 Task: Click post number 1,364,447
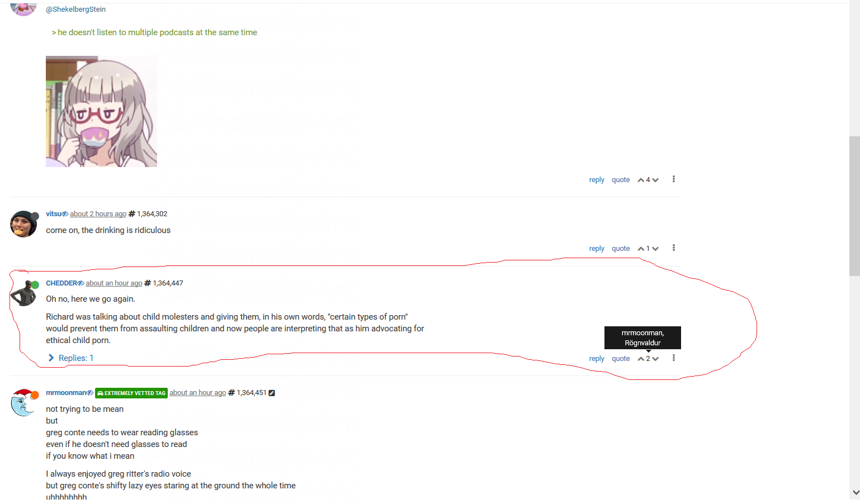click(168, 283)
